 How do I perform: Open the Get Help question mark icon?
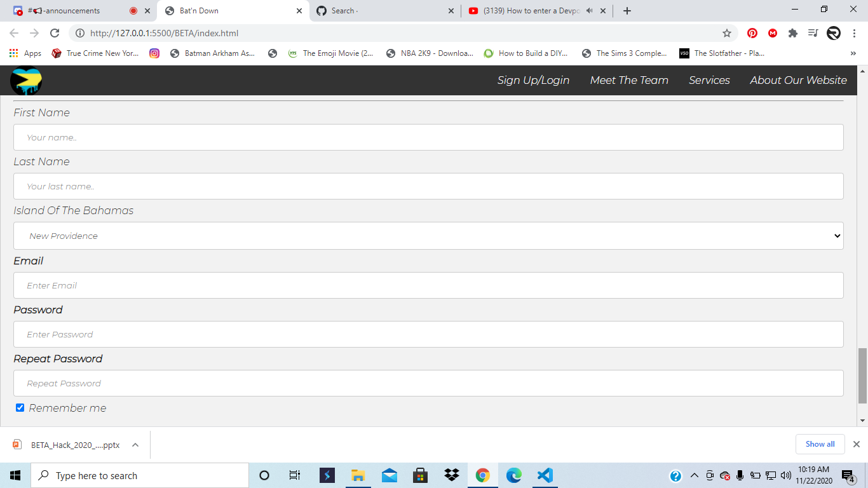coord(675,475)
